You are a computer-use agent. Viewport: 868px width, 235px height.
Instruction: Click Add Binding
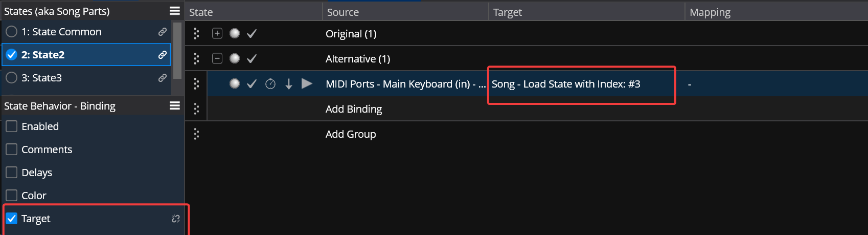pos(354,109)
